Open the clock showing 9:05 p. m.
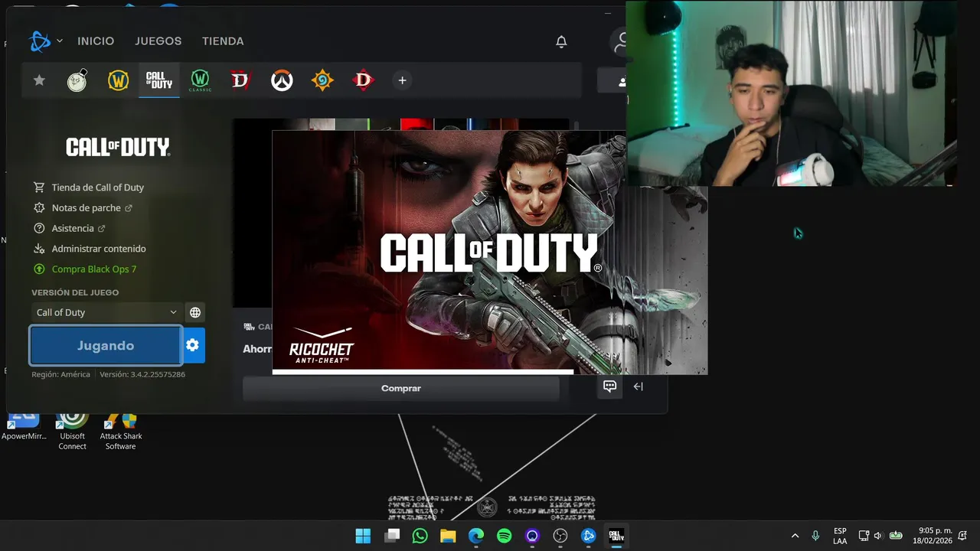980x551 pixels. [934, 536]
